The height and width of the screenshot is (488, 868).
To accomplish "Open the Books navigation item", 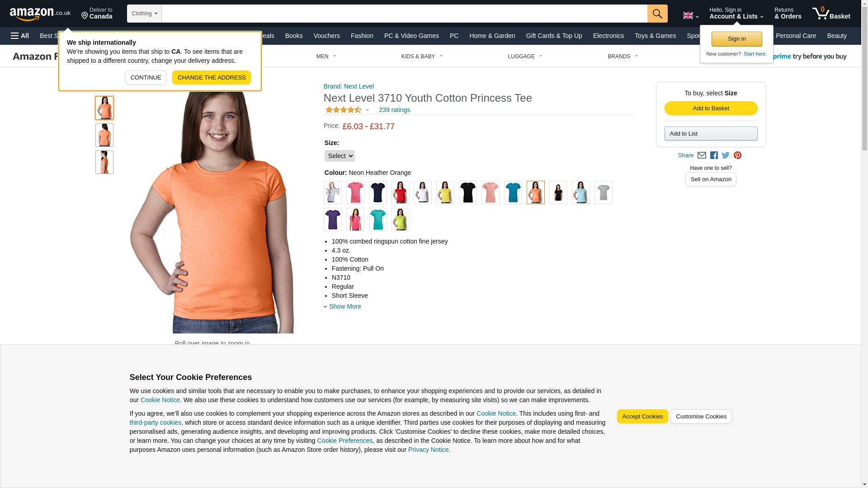I will click(294, 36).
